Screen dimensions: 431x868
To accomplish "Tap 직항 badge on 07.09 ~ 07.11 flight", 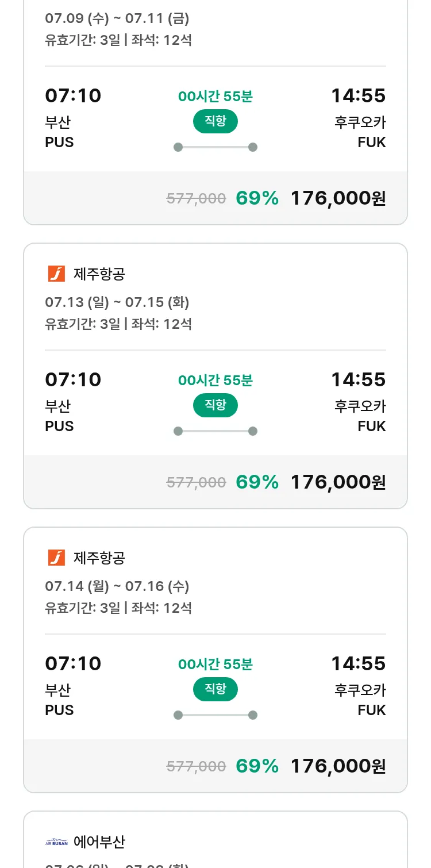I will pos(215,121).
